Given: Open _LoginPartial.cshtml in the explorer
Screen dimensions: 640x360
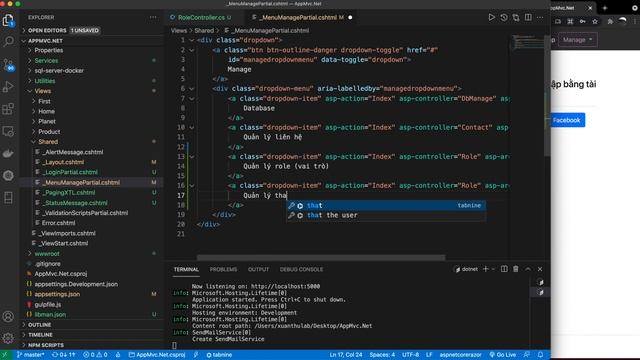Looking at the screenshot, I should (x=70, y=172).
